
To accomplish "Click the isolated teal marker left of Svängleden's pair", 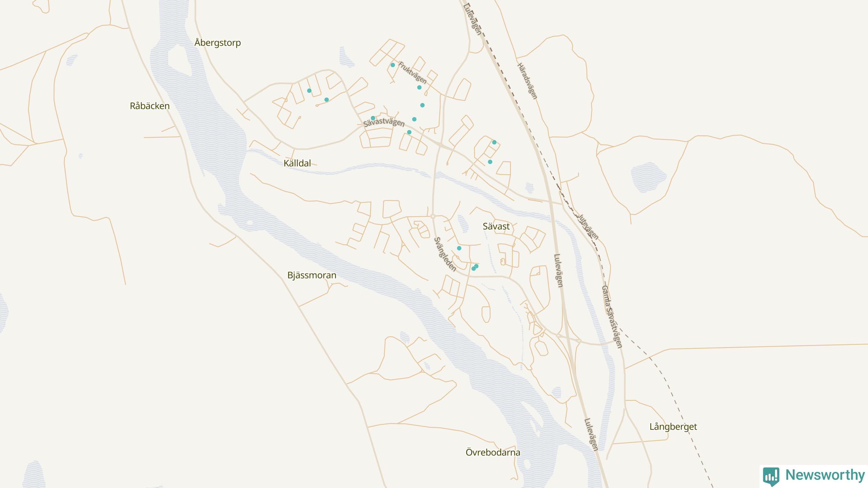I will 459,248.
